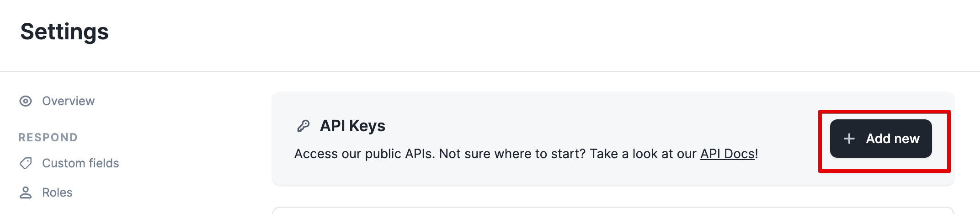Click the exclamation mark after API Docs
Image resolution: width=980 pixels, height=214 pixels.
pyautogui.click(x=756, y=154)
